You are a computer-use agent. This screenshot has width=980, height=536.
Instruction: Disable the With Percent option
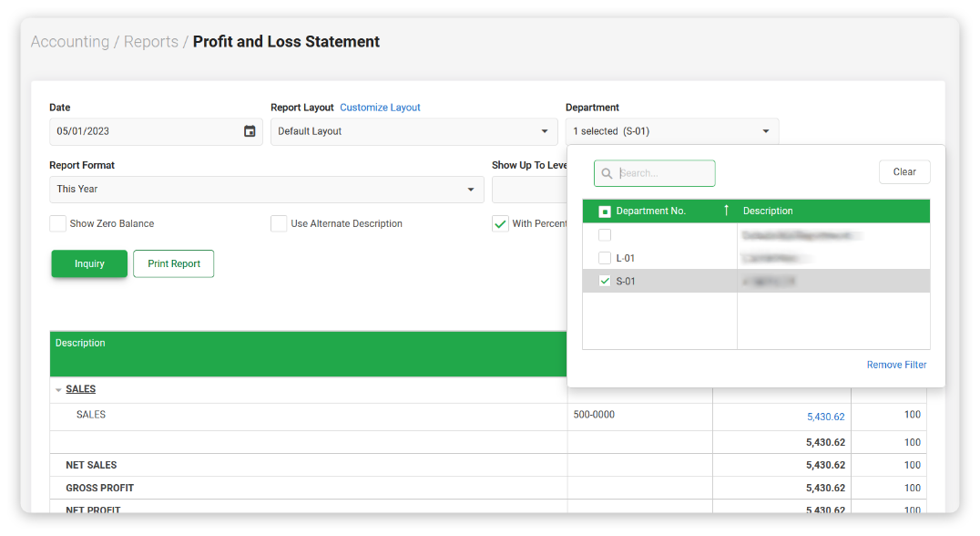click(500, 223)
